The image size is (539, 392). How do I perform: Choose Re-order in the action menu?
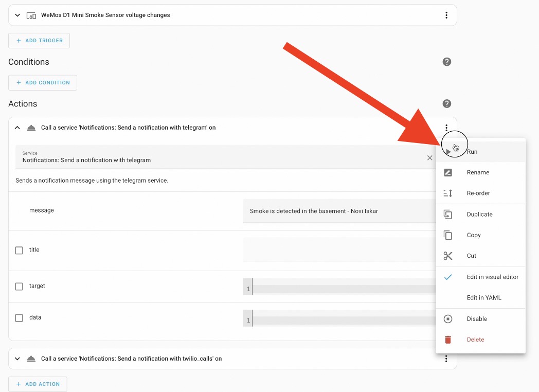480,193
